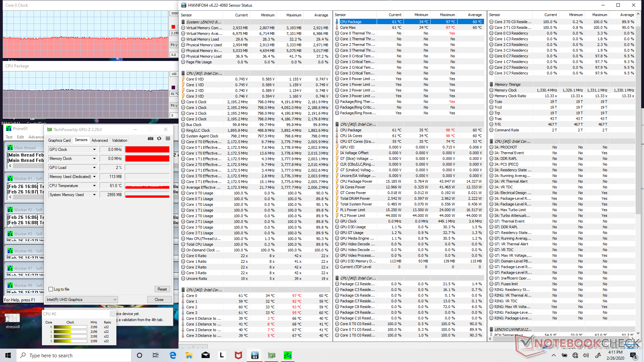644x362 pixels.
Task: Click red color swatch of Core 0 Clock graph
Action: [173, 27]
